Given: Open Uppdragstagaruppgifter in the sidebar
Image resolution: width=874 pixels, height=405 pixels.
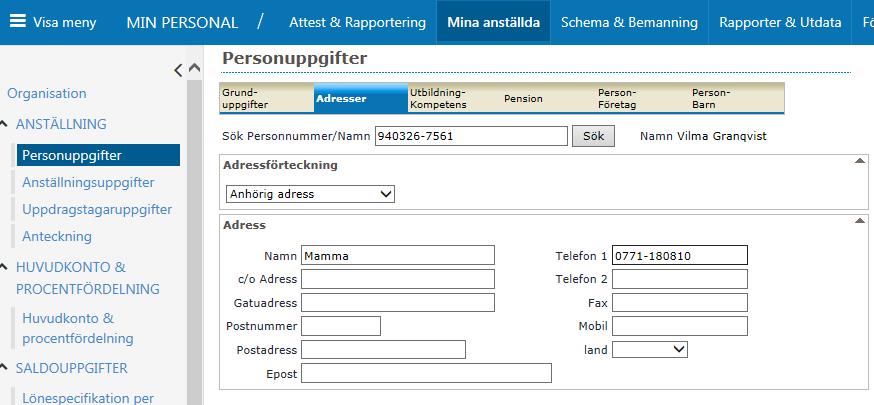Looking at the screenshot, I should tap(97, 209).
